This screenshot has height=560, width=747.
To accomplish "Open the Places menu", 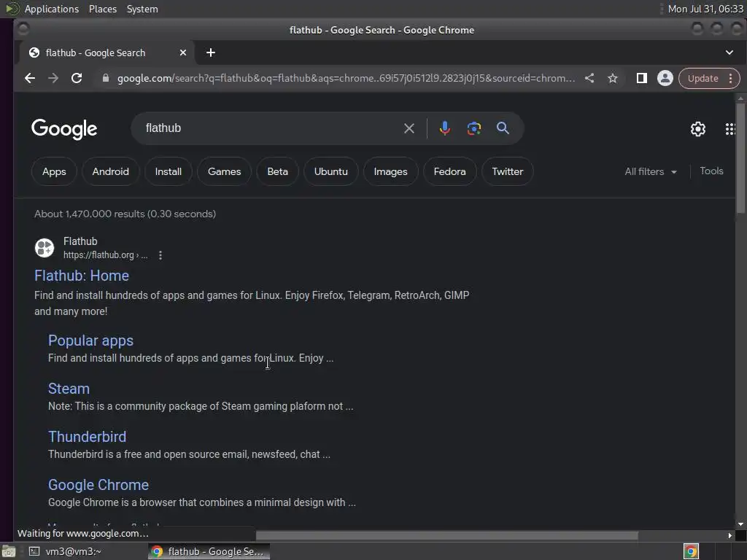I will pos(102,9).
